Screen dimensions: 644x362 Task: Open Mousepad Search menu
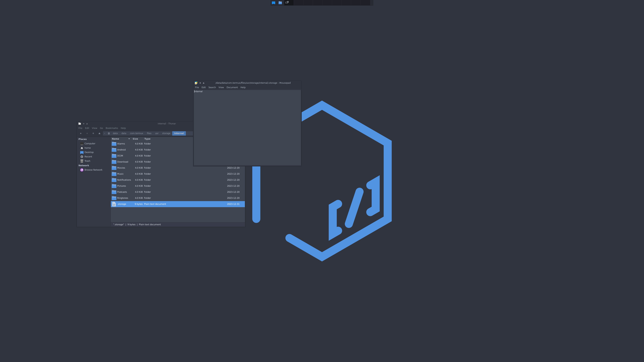click(x=212, y=87)
